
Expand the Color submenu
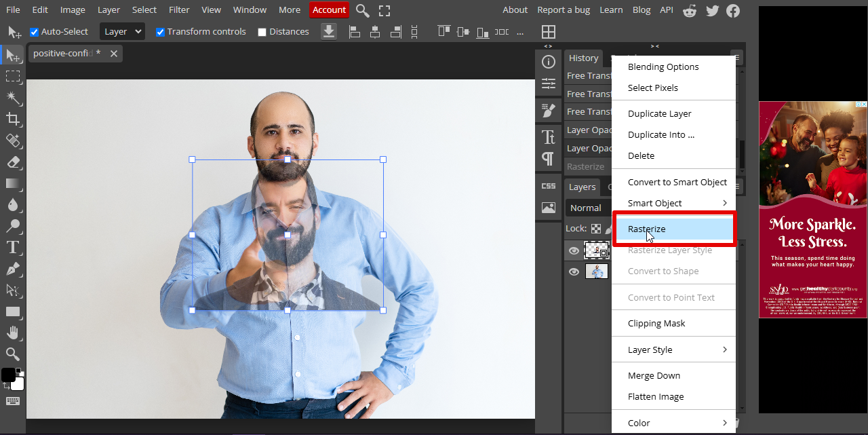coord(674,423)
